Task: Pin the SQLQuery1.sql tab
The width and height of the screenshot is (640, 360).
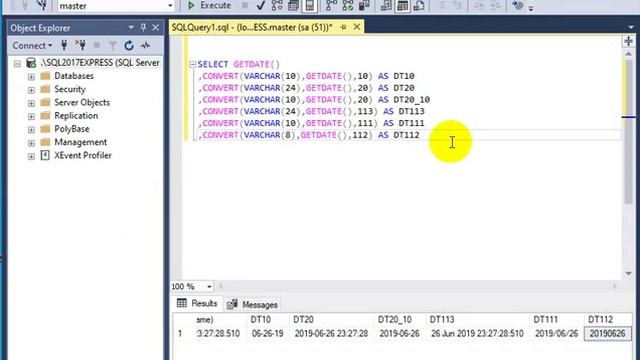Action: pos(343,27)
